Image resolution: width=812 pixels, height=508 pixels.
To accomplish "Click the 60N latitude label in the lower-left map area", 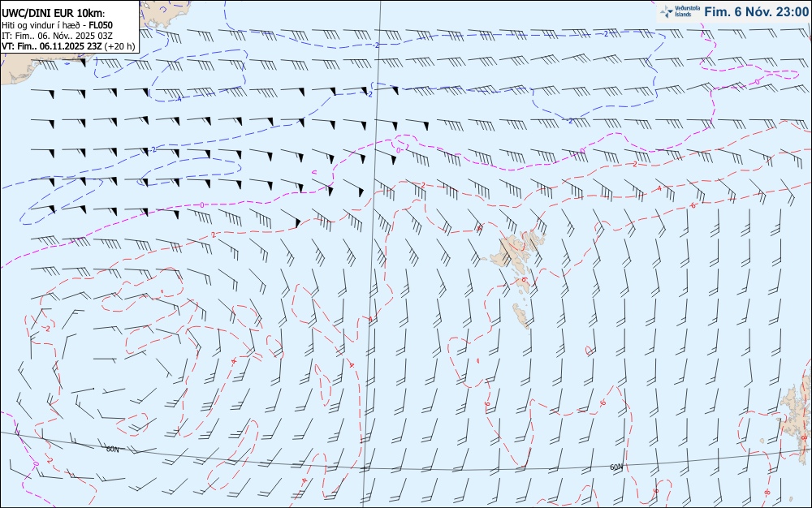I will tap(112, 449).
